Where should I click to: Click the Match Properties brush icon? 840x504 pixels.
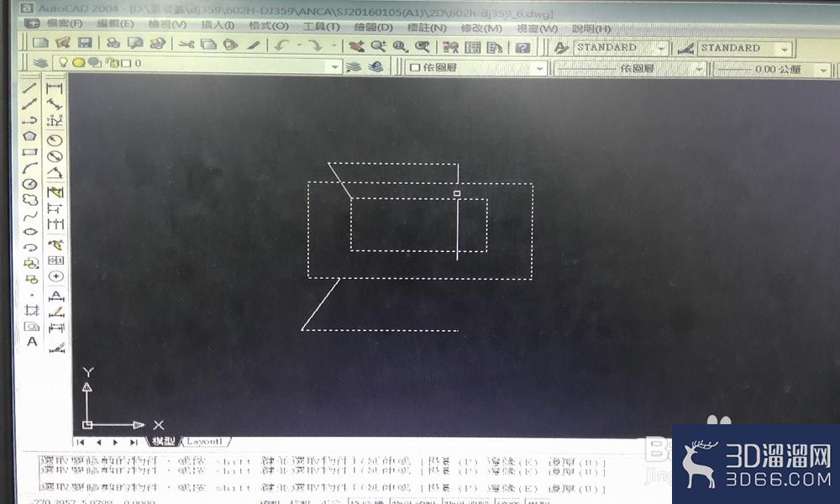tap(254, 45)
